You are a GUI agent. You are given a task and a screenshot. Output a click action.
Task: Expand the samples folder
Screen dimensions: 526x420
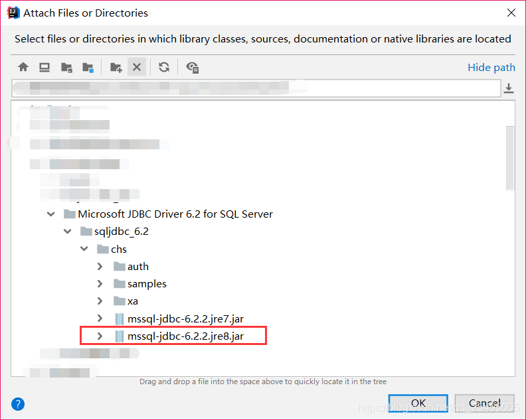coord(100,283)
